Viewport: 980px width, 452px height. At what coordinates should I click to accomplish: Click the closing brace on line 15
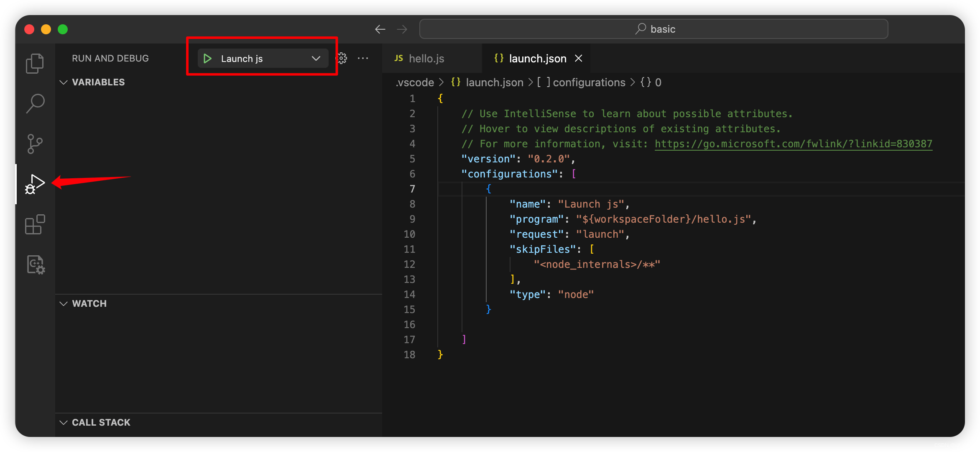(x=488, y=309)
